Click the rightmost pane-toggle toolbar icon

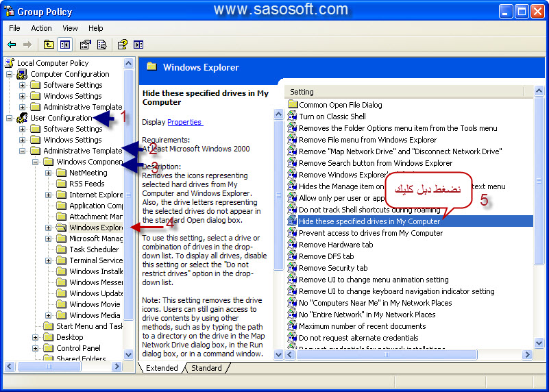tap(138, 45)
